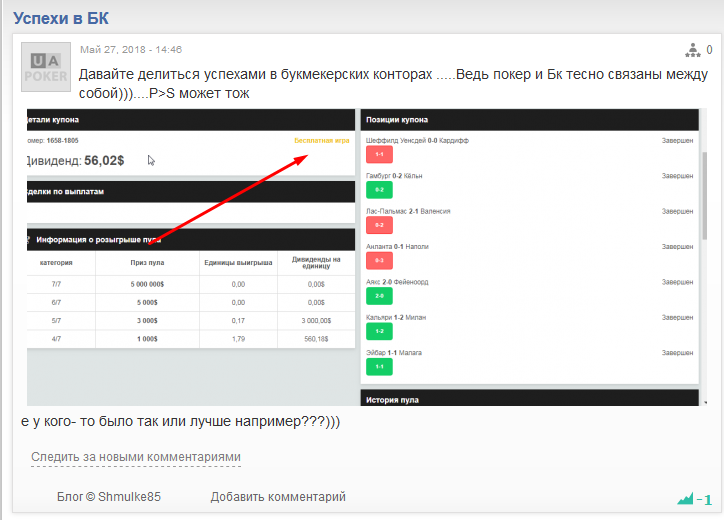The image size is (724, 520).
Task: Click the green 1-2 badge under Кальяри
Action: point(379,332)
